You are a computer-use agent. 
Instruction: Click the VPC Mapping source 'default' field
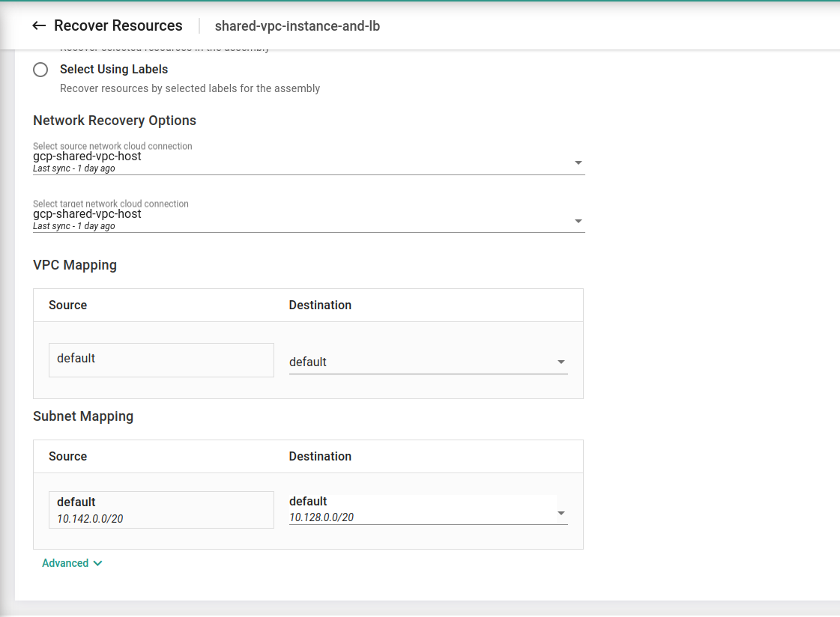(x=161, y=360)
